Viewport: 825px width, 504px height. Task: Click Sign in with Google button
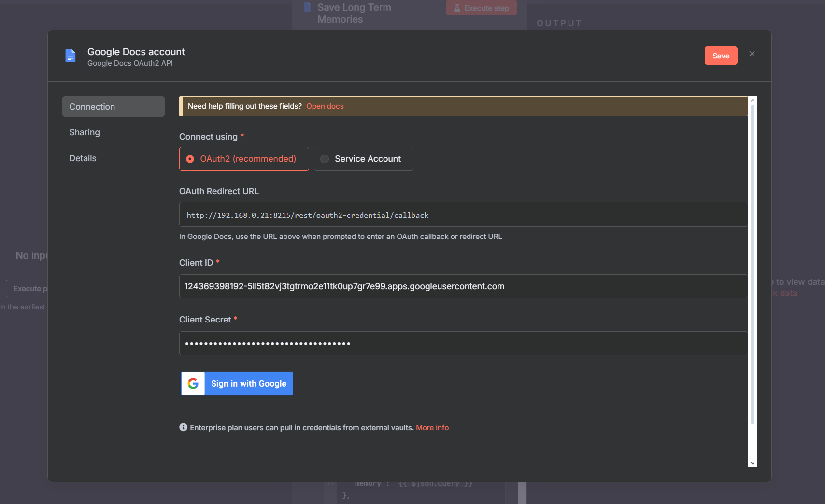[x=237, y=384]
